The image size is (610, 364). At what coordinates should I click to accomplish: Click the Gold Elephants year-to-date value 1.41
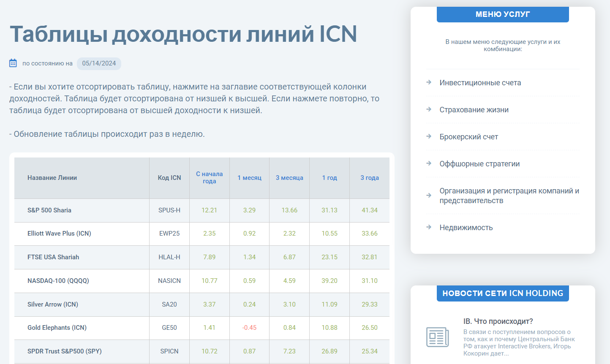[209, 328]
